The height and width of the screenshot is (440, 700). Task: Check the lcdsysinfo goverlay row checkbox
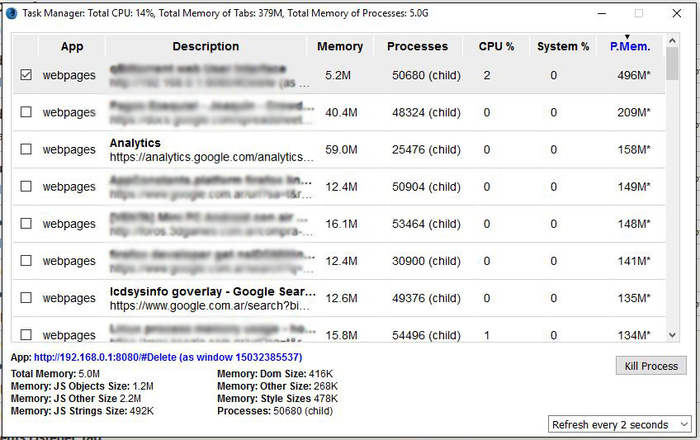26,298
